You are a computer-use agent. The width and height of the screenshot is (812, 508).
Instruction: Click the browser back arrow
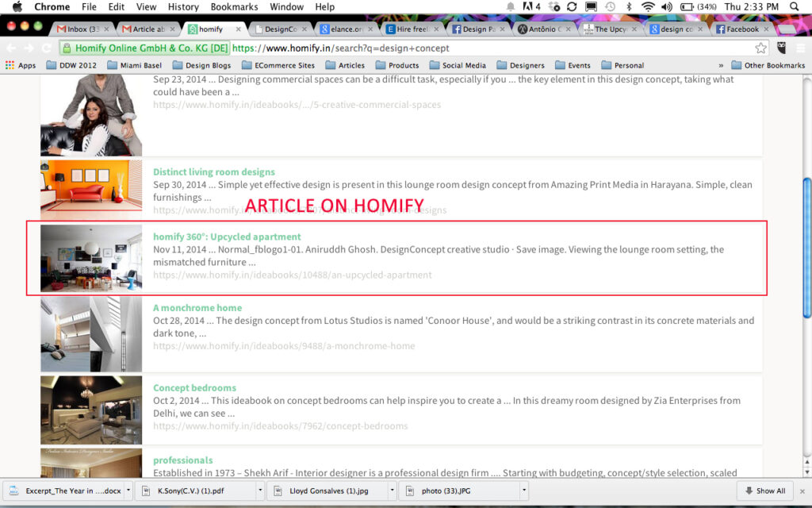[x=11, y=48]
